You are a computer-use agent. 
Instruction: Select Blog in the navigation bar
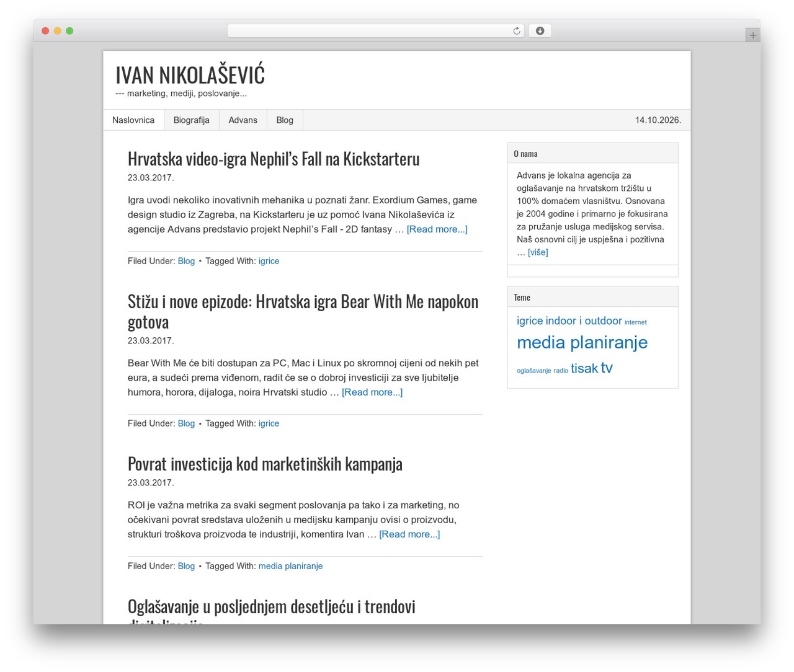tap(285, 120)
